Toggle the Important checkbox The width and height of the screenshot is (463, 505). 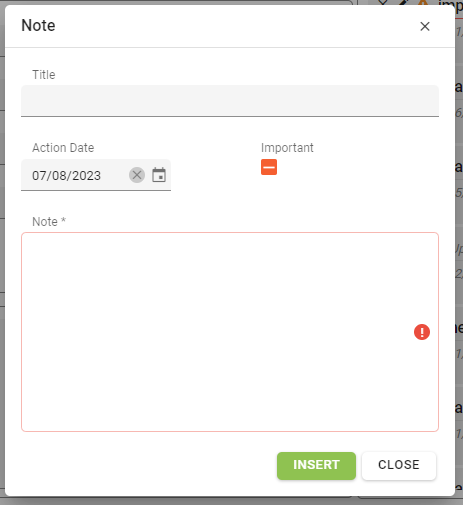[x=269, y=167]
